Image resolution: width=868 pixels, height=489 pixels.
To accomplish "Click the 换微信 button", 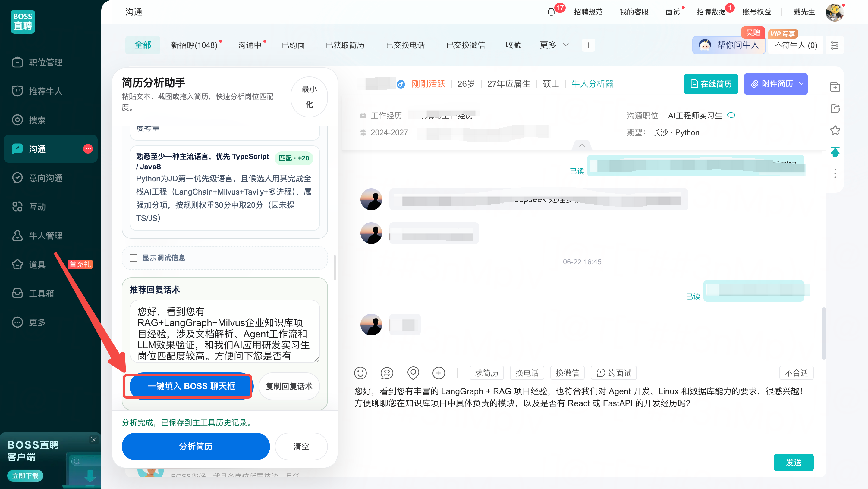I will (x=567, y=373).
